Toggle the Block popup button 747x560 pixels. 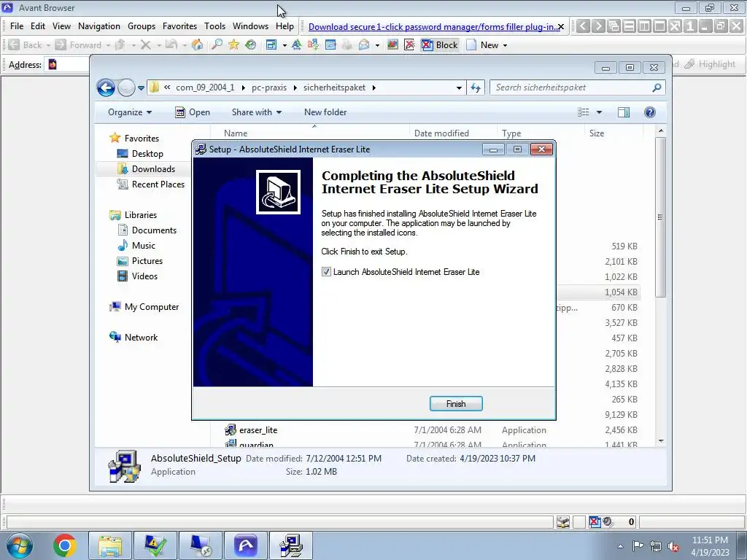[439, 44]
